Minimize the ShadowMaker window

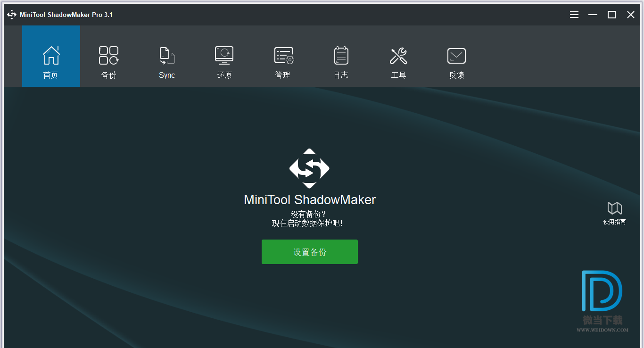point(593,15)
